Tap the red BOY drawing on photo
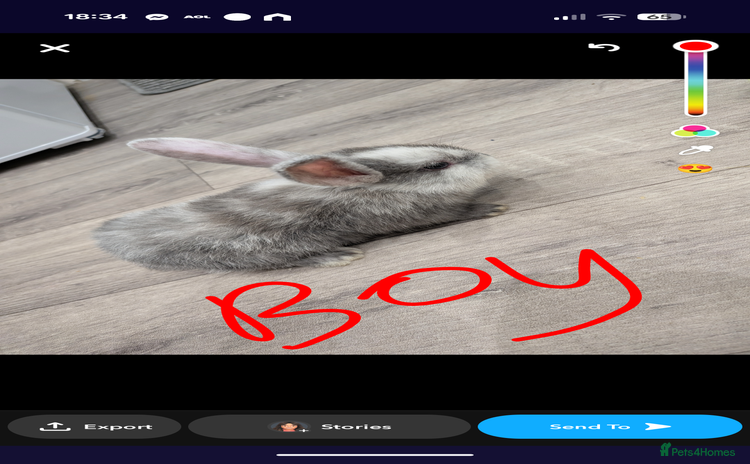 [x=420, y=298]
